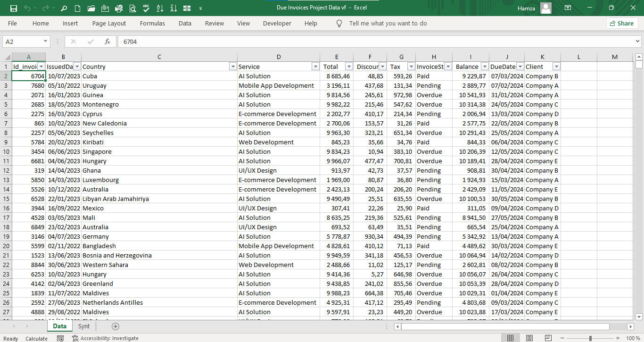Switch to the Synt sheet tab
Image resolution: width=644 pixels, height=342 pixels.
point(84,326)
